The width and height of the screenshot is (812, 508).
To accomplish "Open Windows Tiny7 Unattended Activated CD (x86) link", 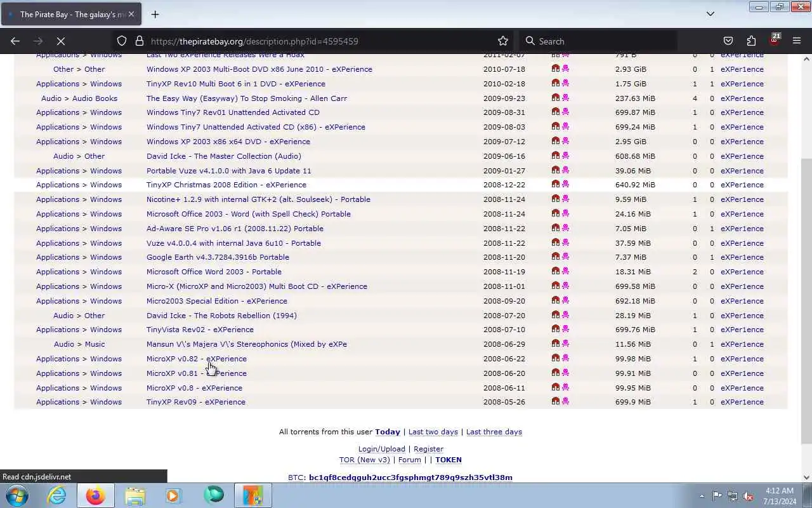I will pyautogui.click(x=256, y=127).
